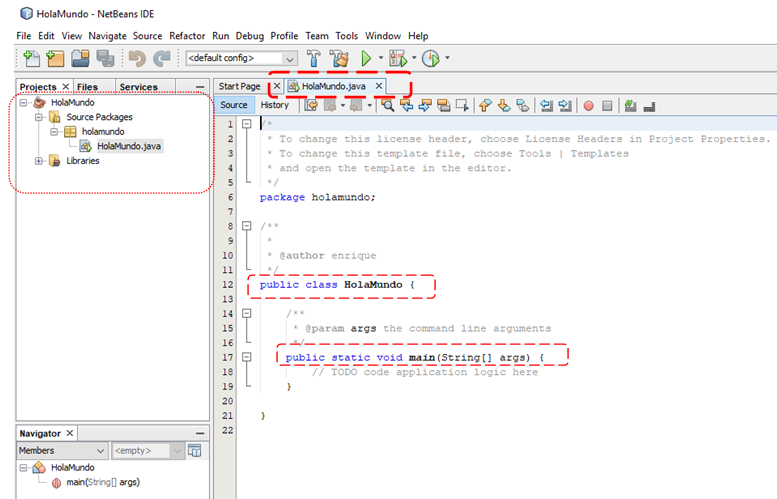Screen dimensions: 777x499
Task: Close the Projects panel tab
Action: (x=65, y=87)
